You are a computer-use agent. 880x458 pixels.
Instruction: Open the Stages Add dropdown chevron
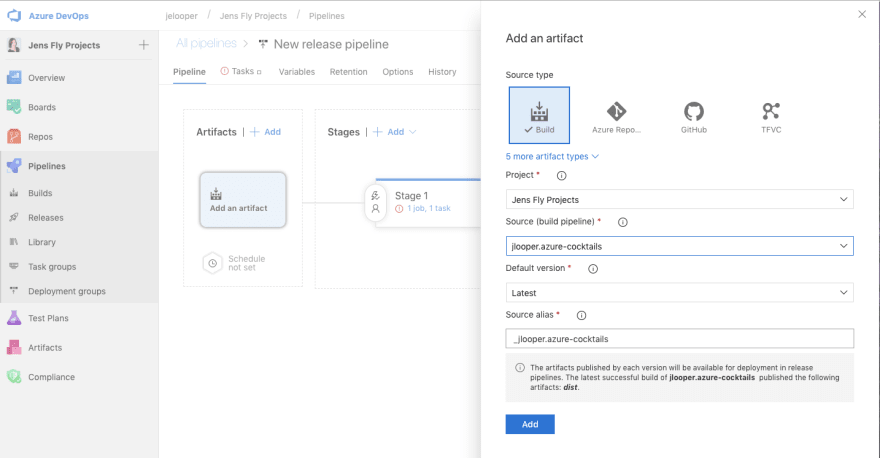(412, 132)
